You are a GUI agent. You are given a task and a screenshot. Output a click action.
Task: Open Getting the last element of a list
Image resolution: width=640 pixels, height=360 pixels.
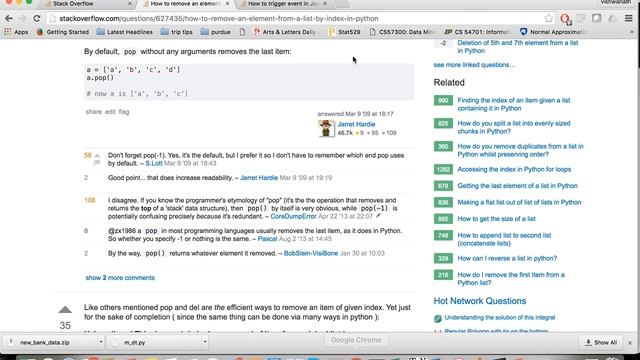[x=518, y=186]
